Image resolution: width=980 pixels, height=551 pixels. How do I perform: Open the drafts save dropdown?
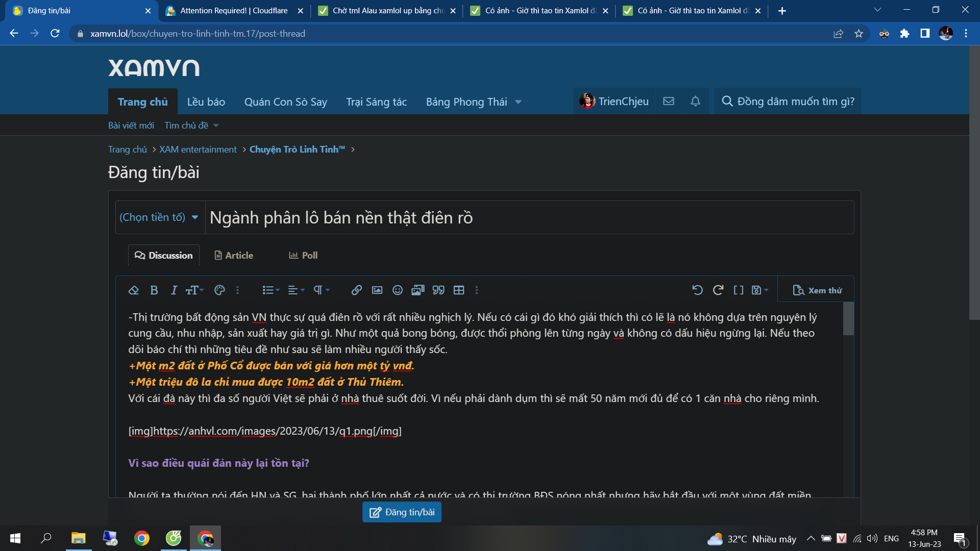(x=759, y=290)
